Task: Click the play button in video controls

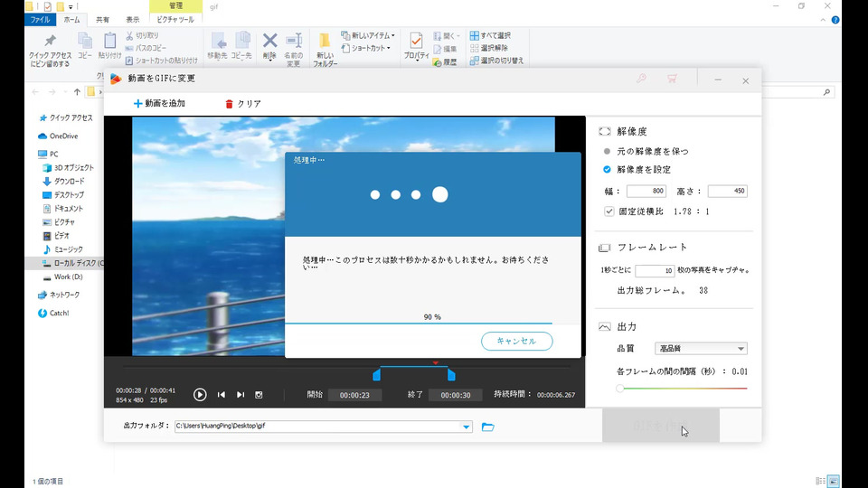Action: pos(200,395)
